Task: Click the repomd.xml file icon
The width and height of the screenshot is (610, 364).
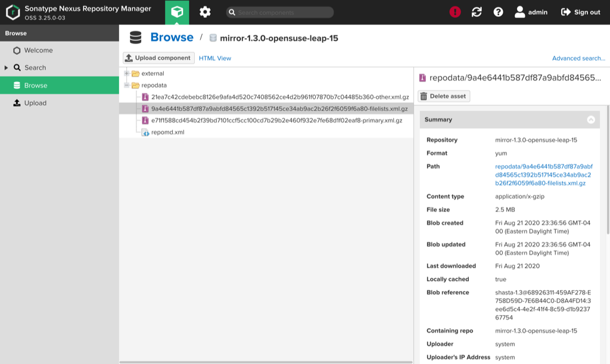Action: (x=145, y=132)
